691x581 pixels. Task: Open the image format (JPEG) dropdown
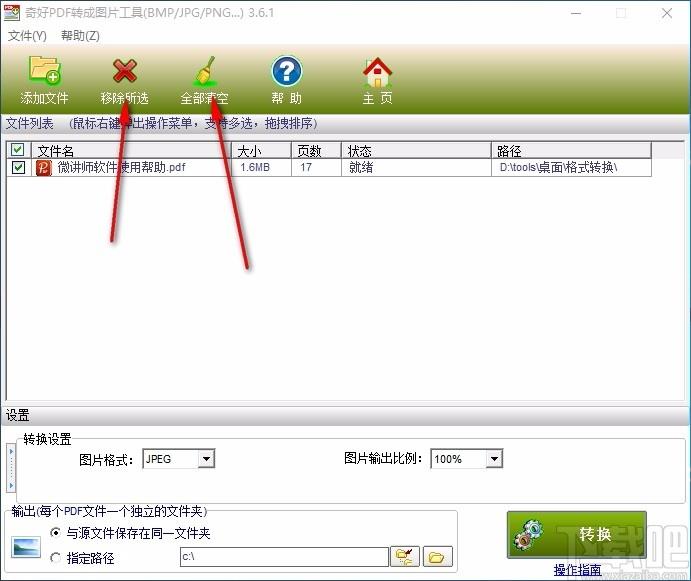tap(206, 459)
